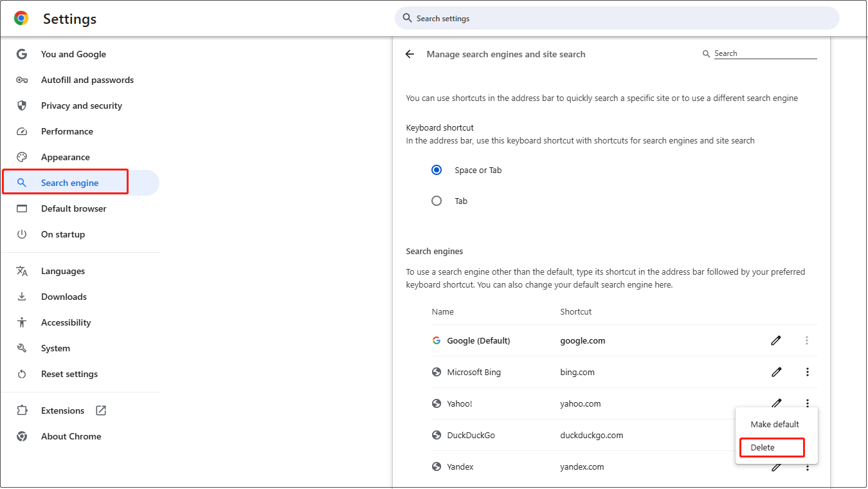Viewport: 868px width, 489px height.
Task: Open more actions for DuckDuckGo
Action: (807, 435)
